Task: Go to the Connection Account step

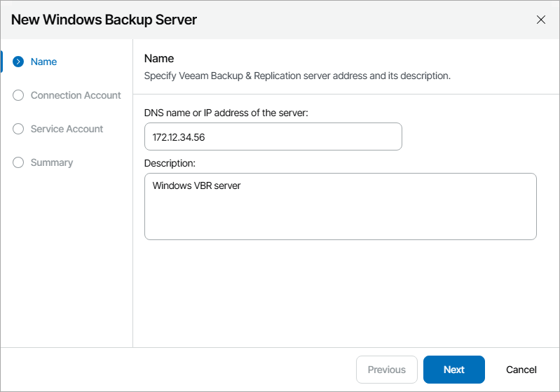Action: (76, 95)
